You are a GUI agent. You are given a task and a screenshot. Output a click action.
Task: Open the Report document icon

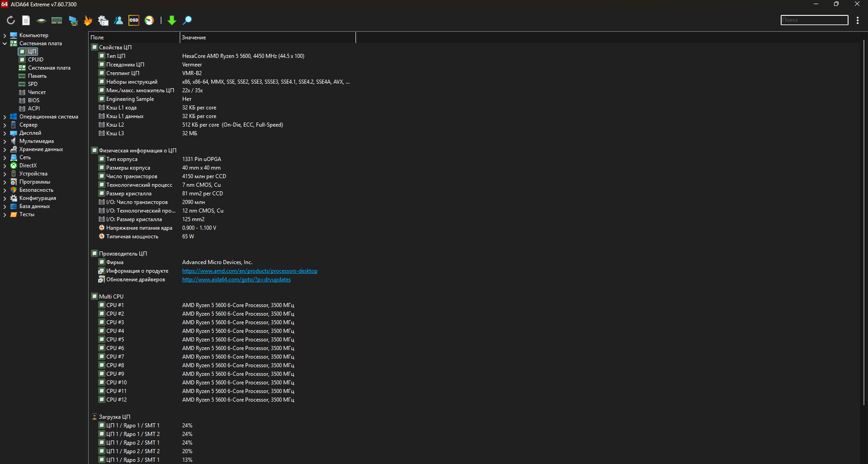(x=26, y=20)
